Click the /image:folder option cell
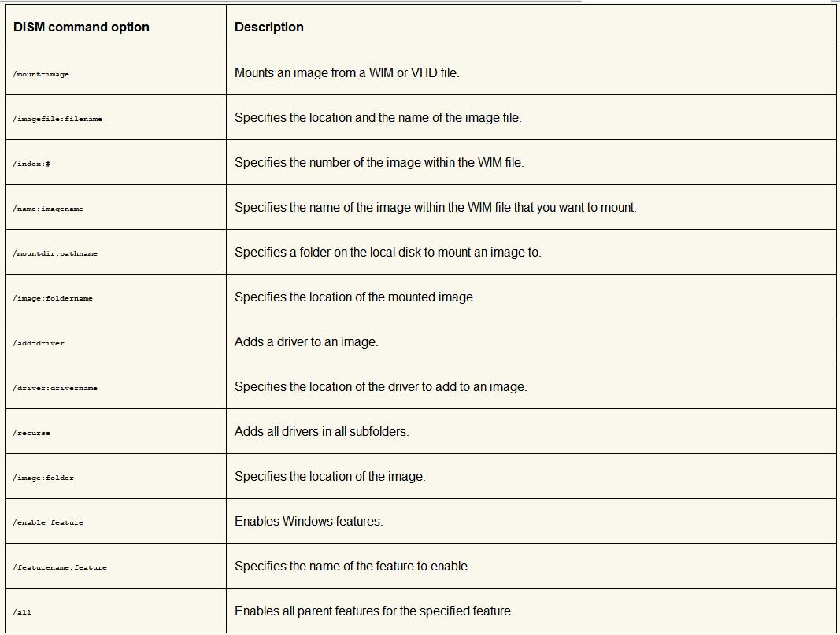 43,478
